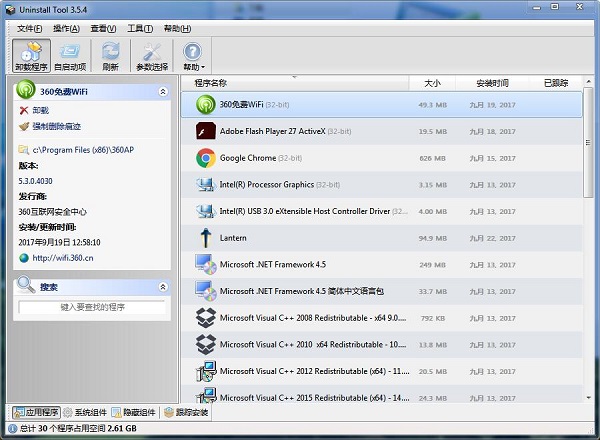Viewport: 600px width, 440px height.
Task: Click the 360免费WiFi icon in the details panel header
Action: point(26,90)
